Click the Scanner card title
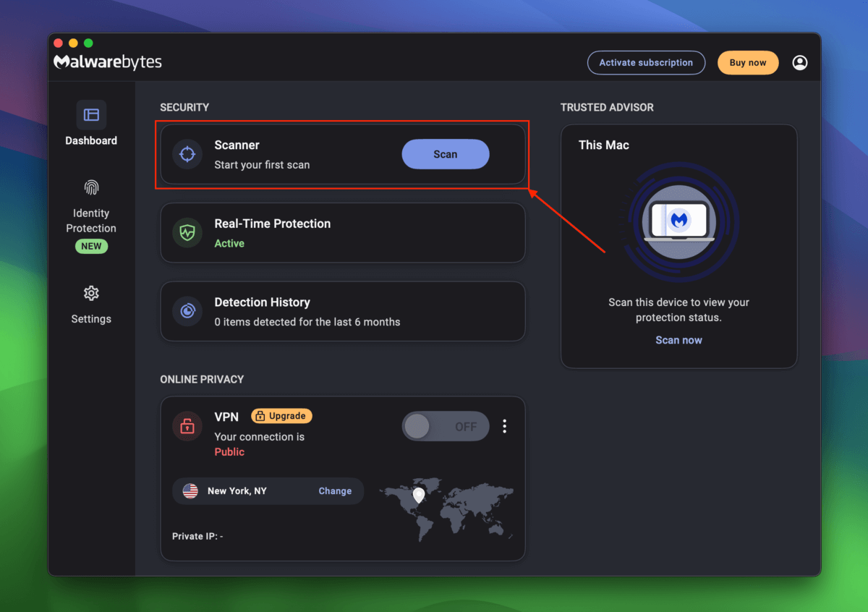The width and height of the screenshot is (868, 612). [237, 145]
